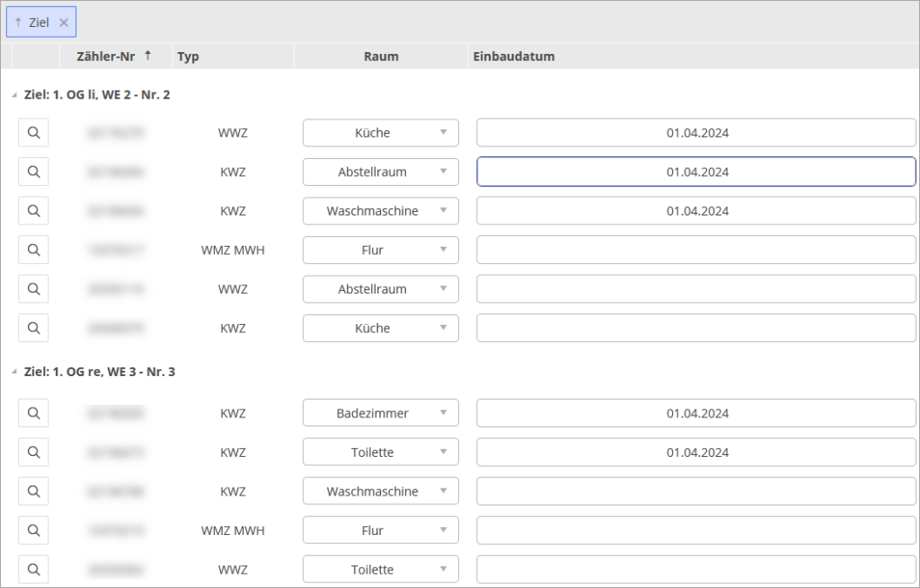This screenshot has width=920, height=588.
Task: View the WMZ MWH Flur meter in WE 2
Action: tap(33, 250)
